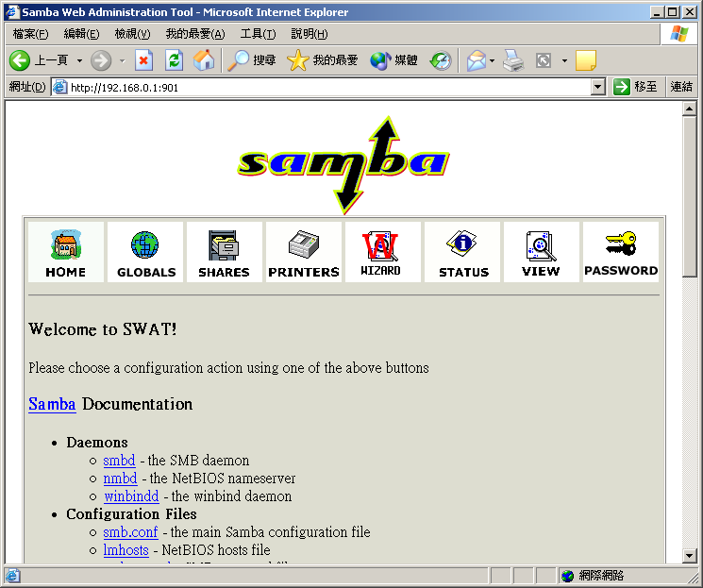This screenshot has height=588, width=703.
Task: Expand the Mail button dropdown arrow
Action: click(x=492, y=60)
